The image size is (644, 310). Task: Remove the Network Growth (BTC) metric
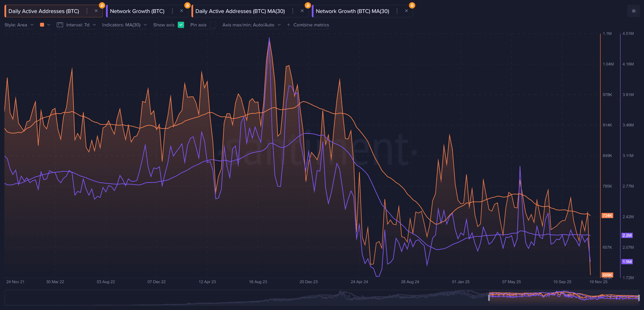pos(182,11)
